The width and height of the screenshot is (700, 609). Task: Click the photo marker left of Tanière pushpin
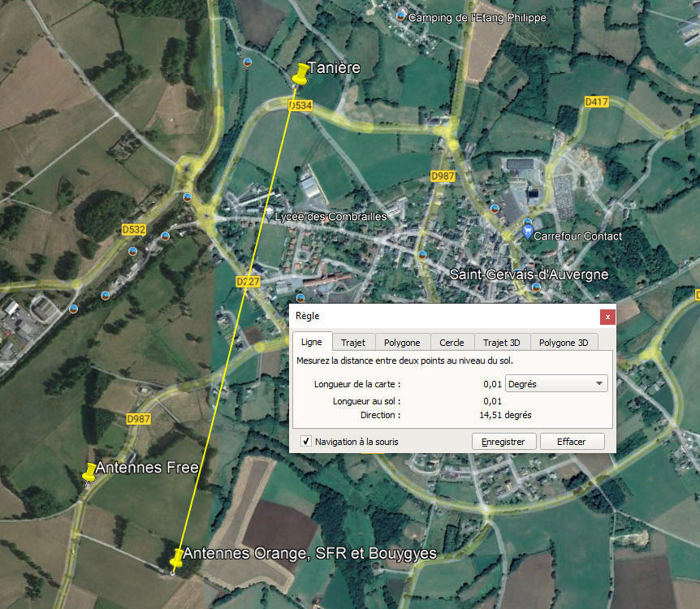(x=248, y=63)
